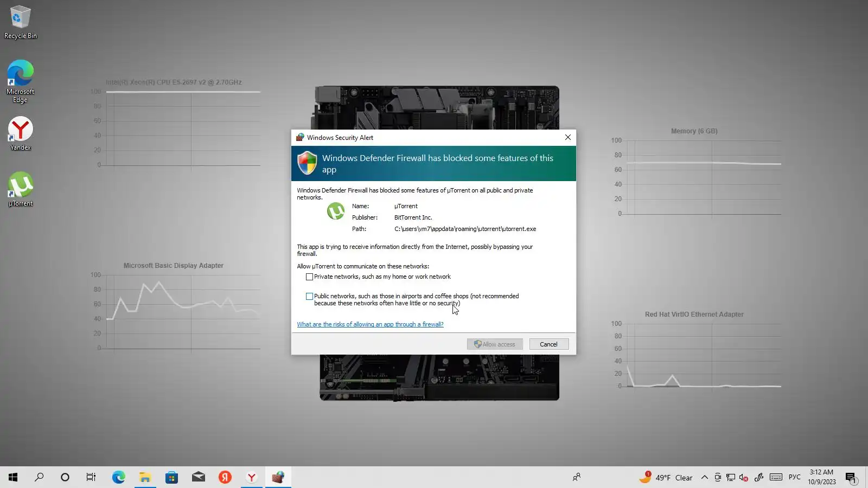Open the Windows Start menu
Image resolution: width=868 pixels, height=488 pixels.
pos(13,477)
